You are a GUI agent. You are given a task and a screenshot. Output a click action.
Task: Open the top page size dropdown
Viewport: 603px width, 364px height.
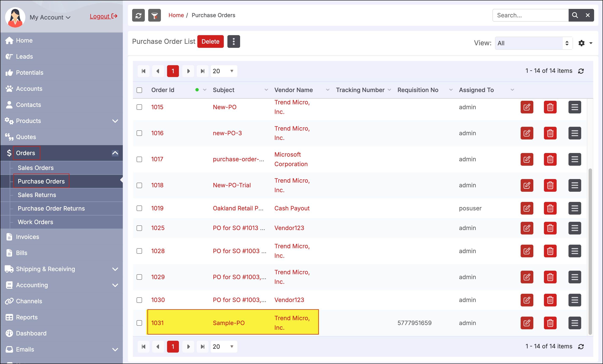223,71
